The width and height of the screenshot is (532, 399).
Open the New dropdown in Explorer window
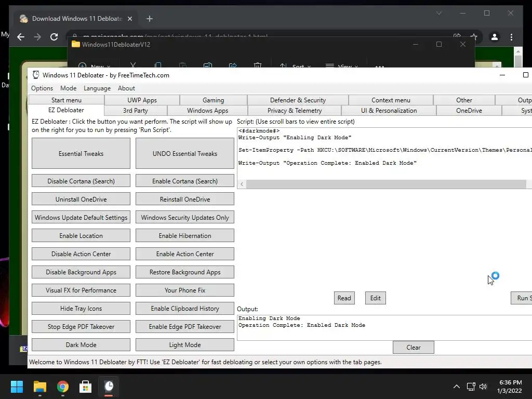tap(94, 66)
